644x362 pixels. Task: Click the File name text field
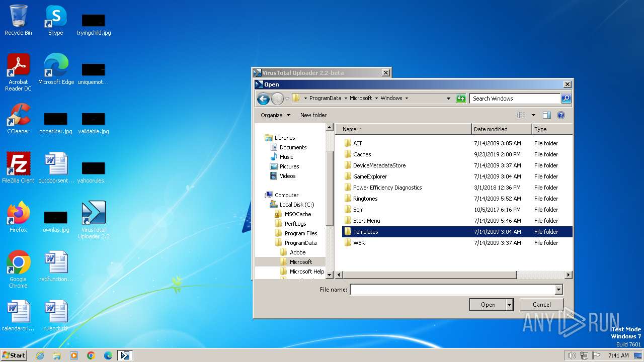click(452, 290)
